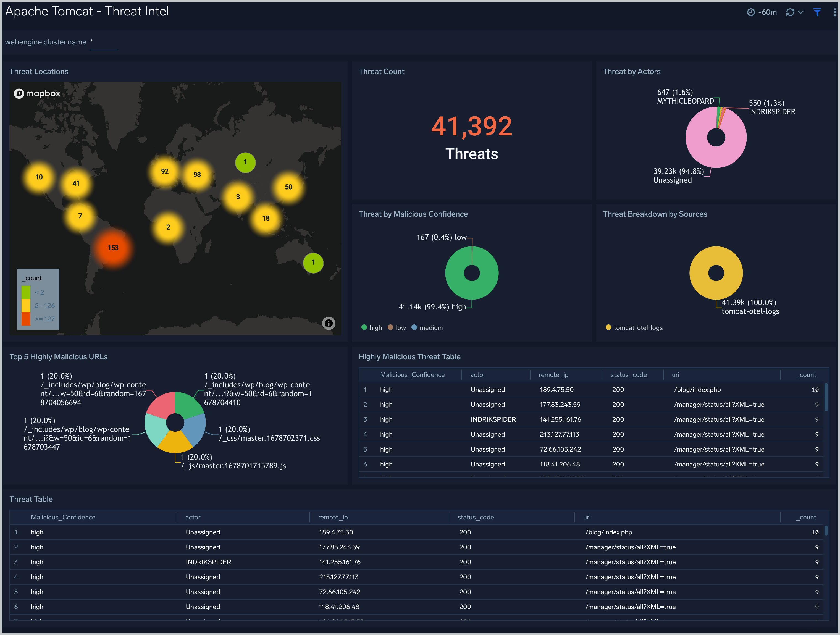The height and width of the screenshot is (635, 840).
Task: Expand the refresh interval dropdown chevron
Action: coord(801,12)
